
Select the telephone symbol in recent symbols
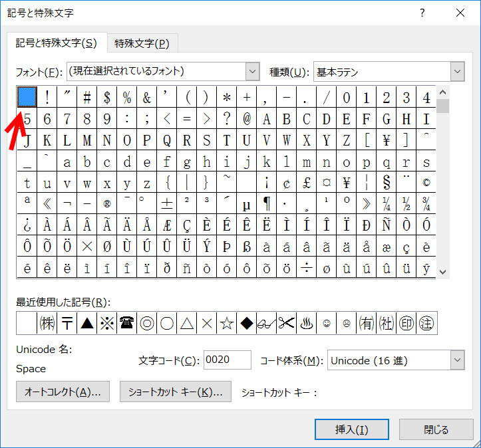pyautogui.click(x=126, y=323)
